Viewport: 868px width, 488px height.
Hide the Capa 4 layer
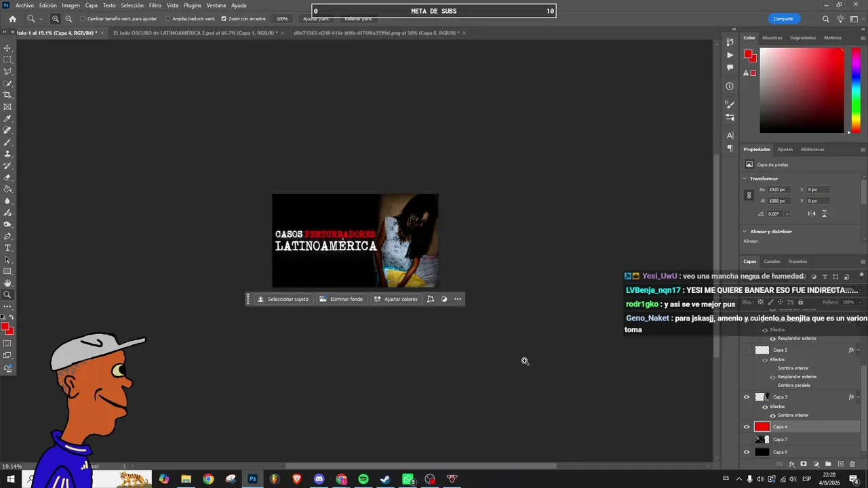[747, 427]
